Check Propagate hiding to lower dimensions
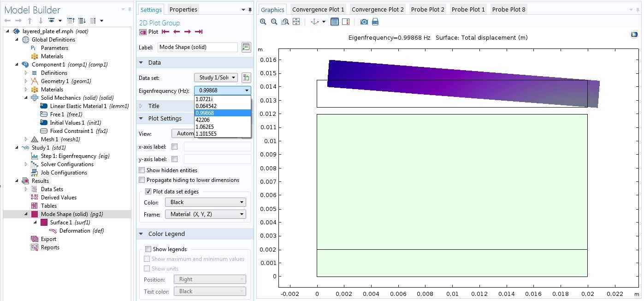 tap(142, 180)
